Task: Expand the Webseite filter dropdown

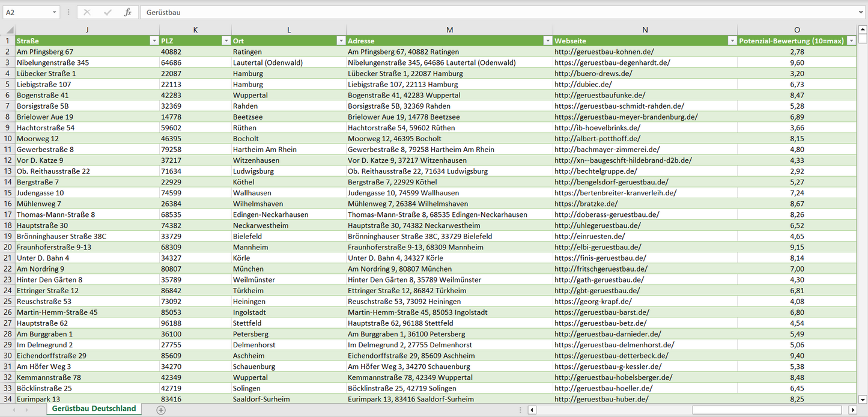Action: [x=732, y=41]
